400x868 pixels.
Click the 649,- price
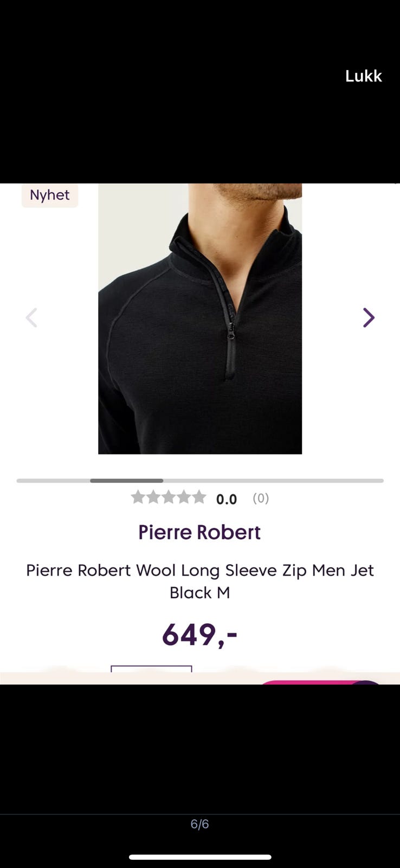click(x=199, y=634)
